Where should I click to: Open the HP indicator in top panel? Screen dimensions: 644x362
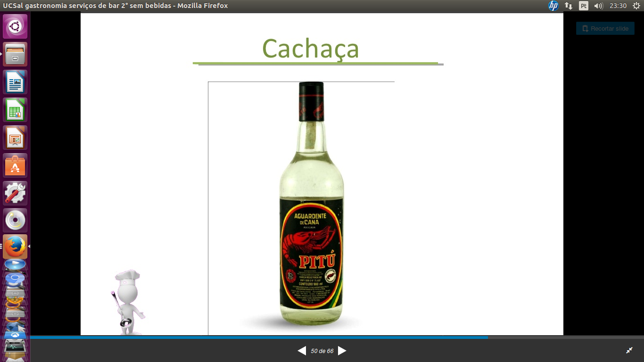tap(553, 6)
